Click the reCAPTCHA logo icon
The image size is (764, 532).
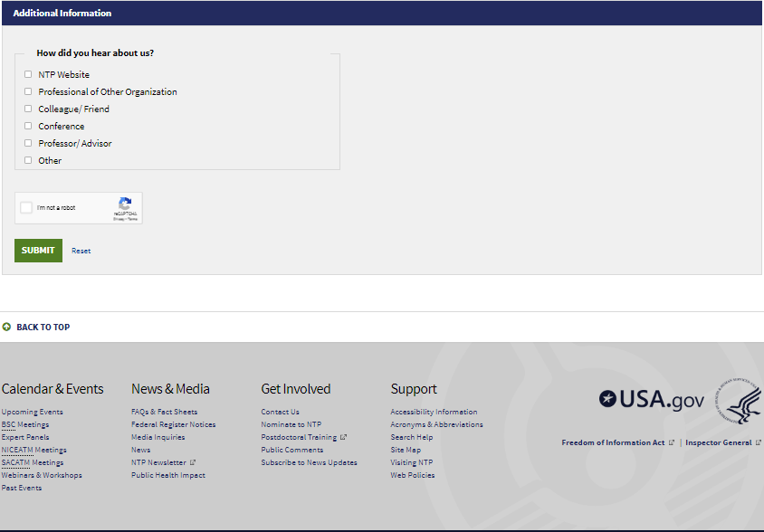coord(125,204)
